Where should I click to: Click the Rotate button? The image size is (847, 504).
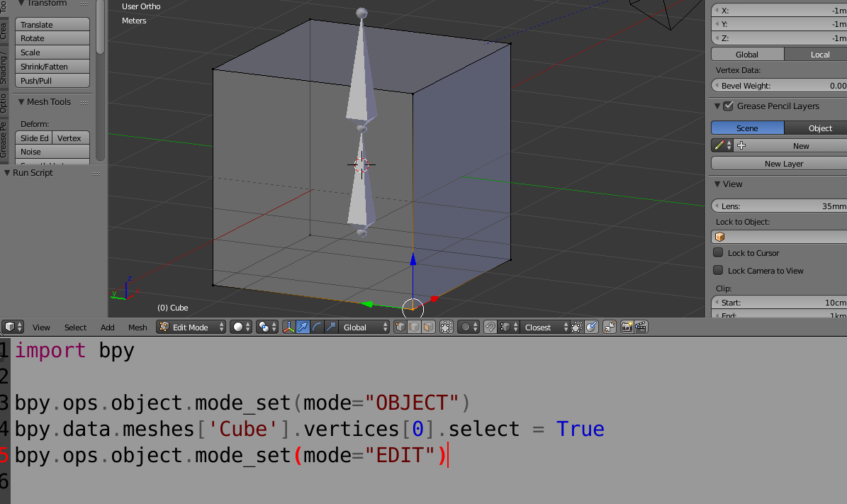point(52,38)
